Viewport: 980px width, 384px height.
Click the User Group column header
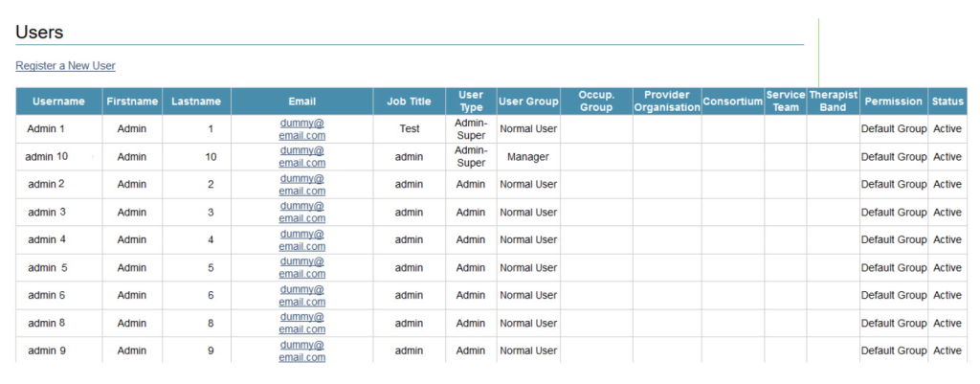pos(528,102)
